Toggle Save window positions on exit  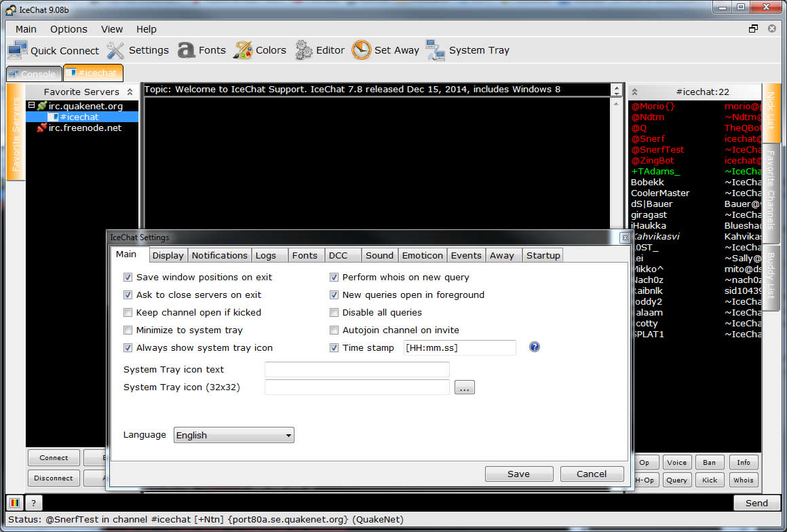[128, 277]
